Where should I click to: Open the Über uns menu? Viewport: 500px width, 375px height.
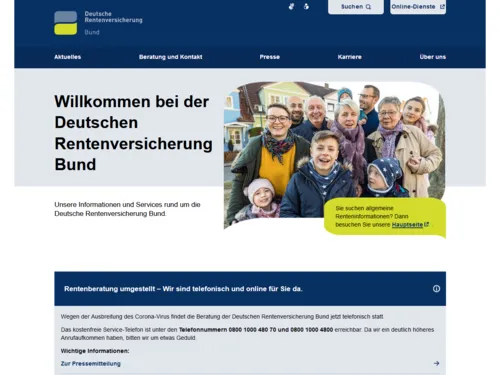[x=433, y=57]
